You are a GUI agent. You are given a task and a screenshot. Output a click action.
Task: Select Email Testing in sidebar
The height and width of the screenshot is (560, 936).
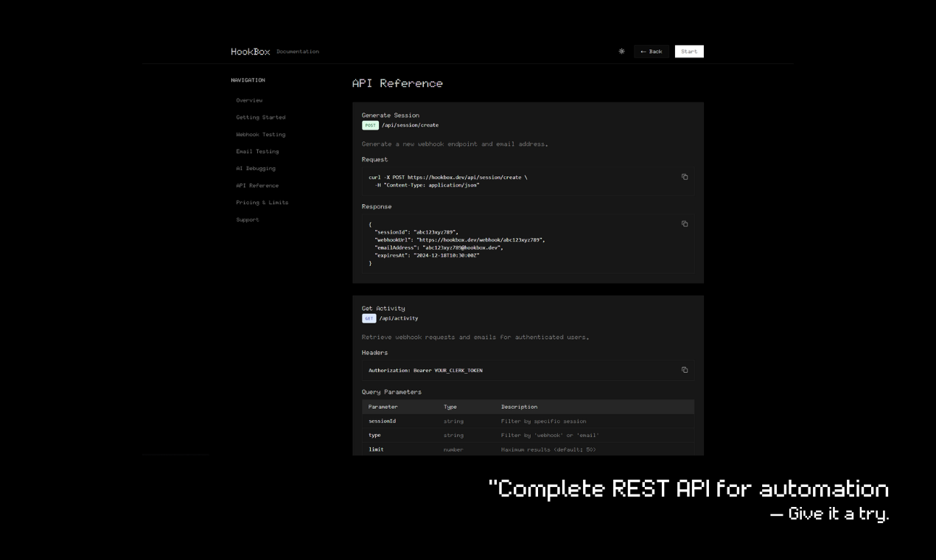pos(257,152)
